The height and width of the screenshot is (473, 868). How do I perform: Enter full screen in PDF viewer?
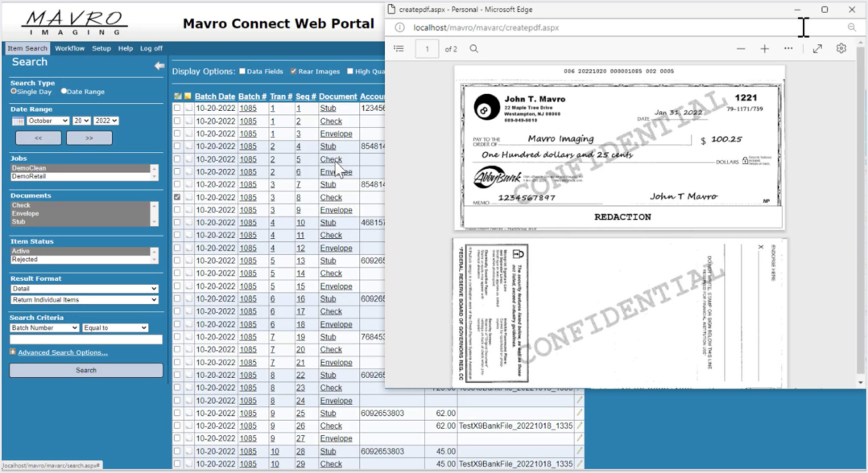click(817, 49)
